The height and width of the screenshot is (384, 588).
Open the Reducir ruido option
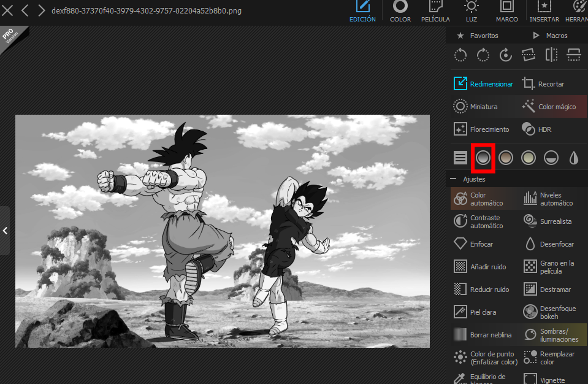point(484,290)
